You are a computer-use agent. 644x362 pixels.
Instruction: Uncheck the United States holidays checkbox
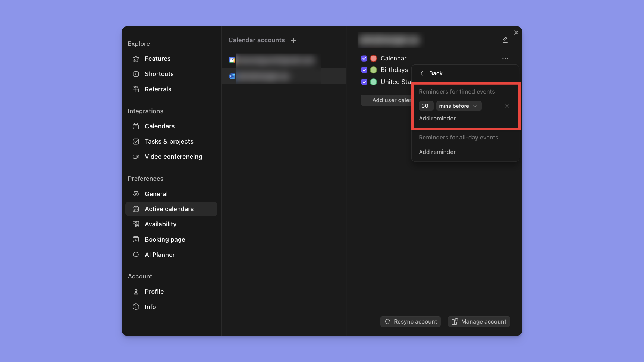(364, 82)
